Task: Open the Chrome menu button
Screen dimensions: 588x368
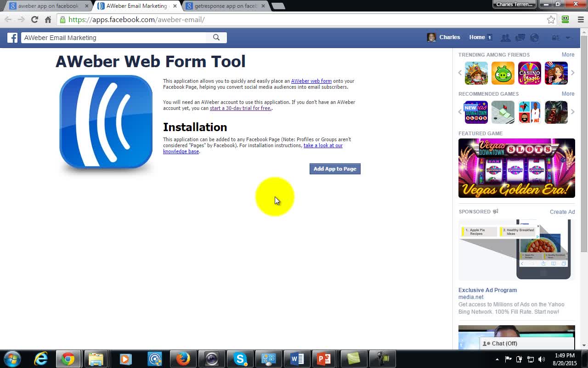Action: [580, 19]
